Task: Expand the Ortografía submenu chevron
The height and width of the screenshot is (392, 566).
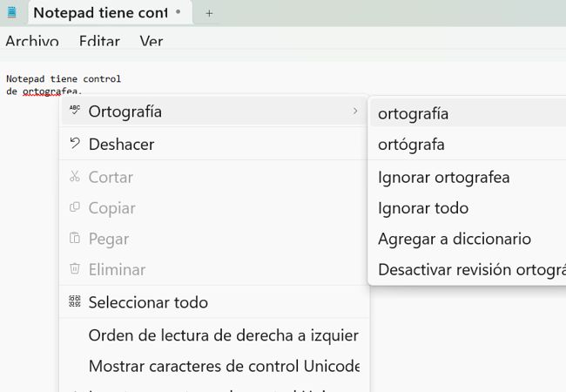Action: (x=355, y=111)
